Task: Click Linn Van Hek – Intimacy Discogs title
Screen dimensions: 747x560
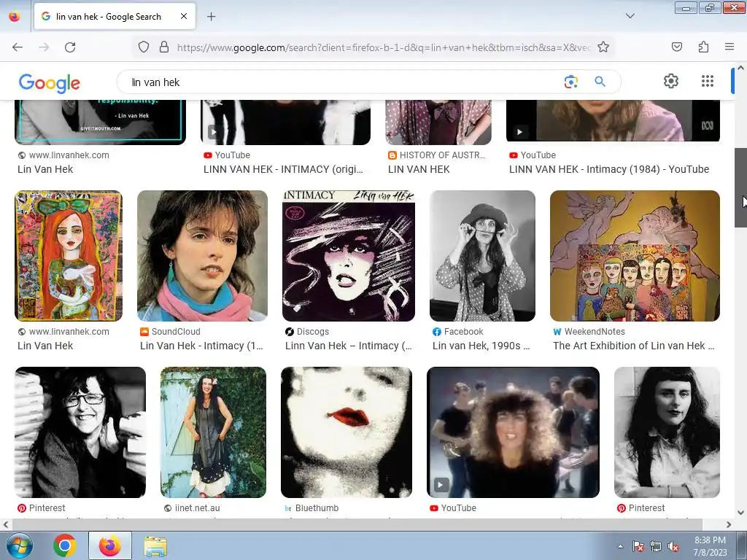Action: pyautogui.click(x=348, y=346)
